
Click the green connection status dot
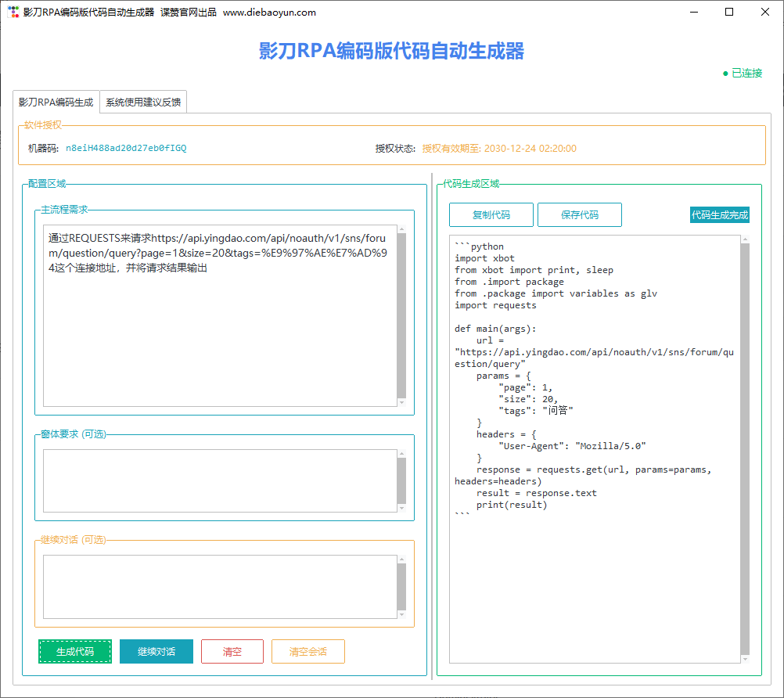pyautogui.click(x=725, y=74)
